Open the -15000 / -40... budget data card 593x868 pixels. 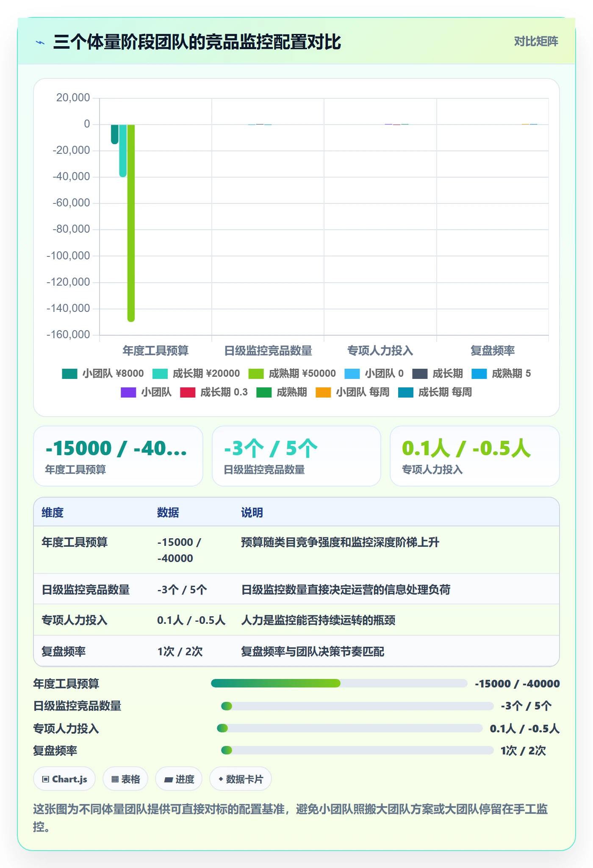pos(118,456)
